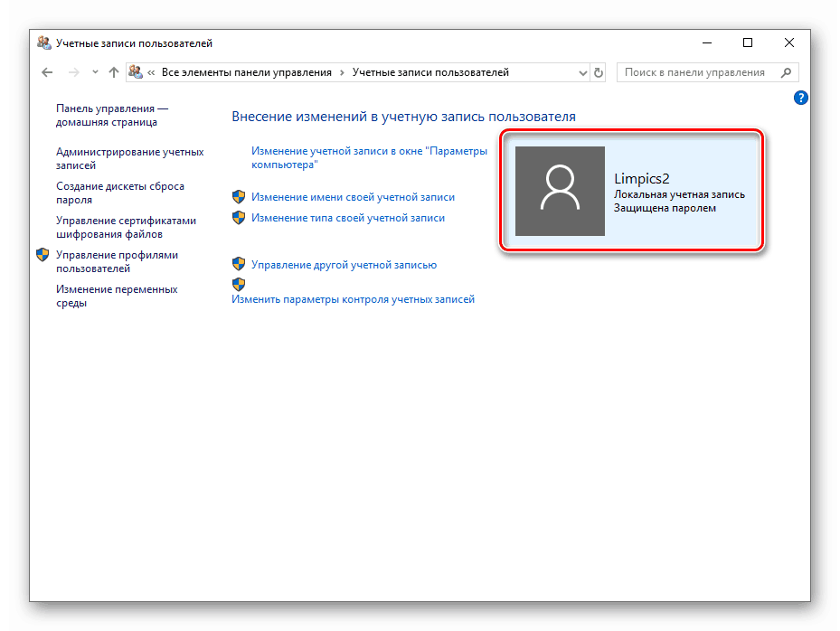Click the account name 'Limpics2'
840x631 pixels.
pyautogui.click(x=641, y=178)
